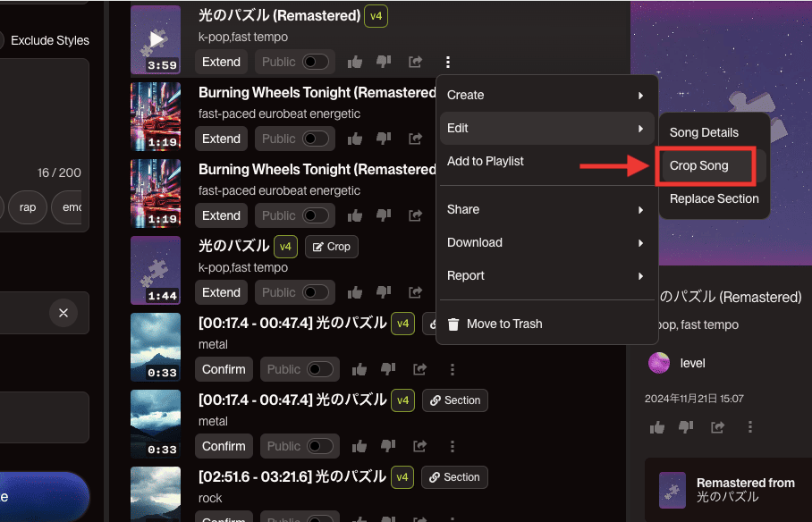Click the [02:51.6 - 03:21.6] 光のパズル title
The height and width of the screenshot is (522, 812).
(292, 477)
